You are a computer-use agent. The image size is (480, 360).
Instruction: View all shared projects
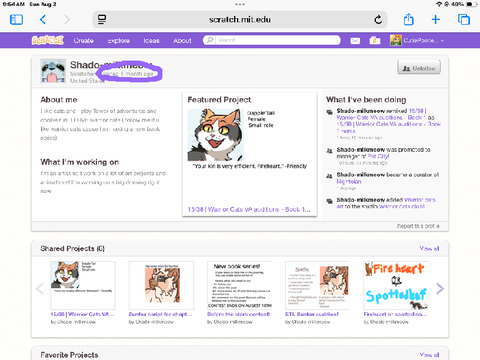[429, 248]
